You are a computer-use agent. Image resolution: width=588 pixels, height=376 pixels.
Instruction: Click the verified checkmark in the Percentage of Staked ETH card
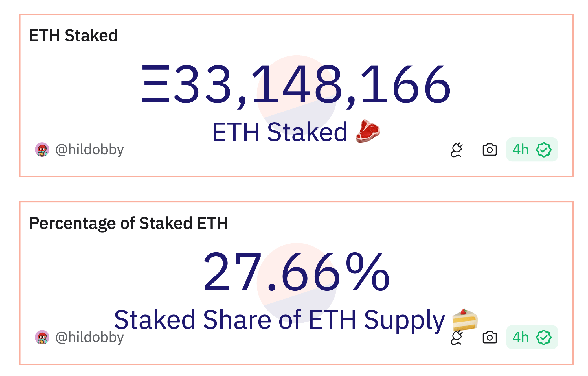click(544, 337)
